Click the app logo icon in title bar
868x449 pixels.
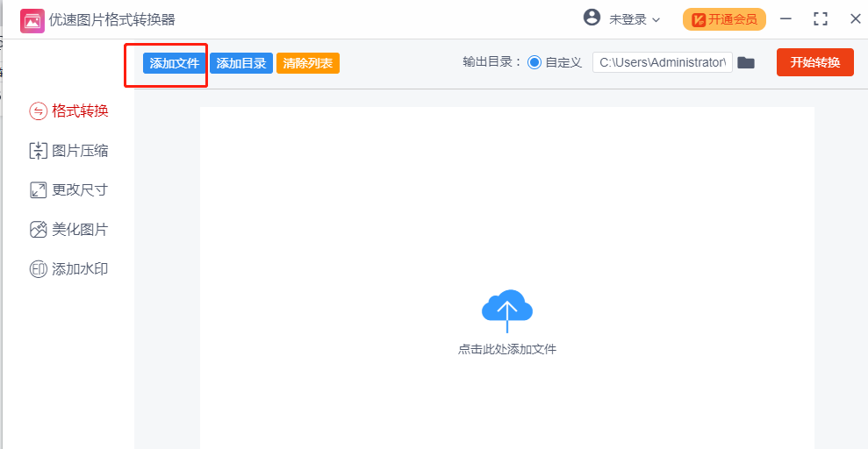point(32,21)
